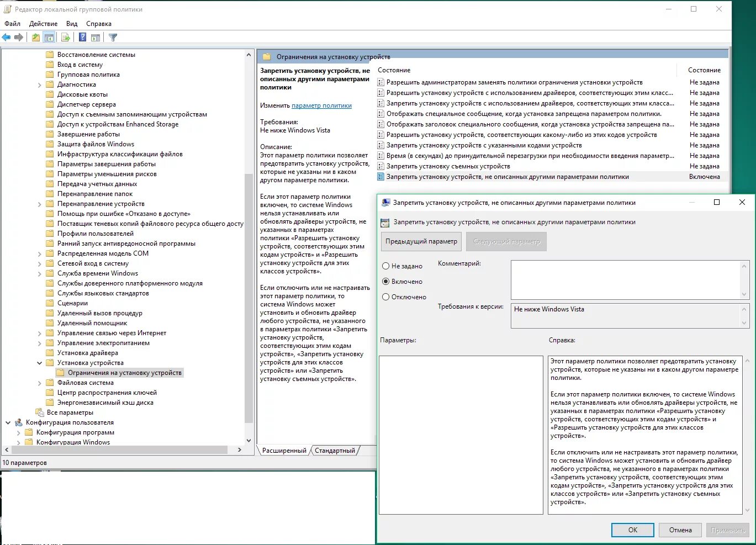
Task: Open Help via the blue question mark icon
Action: (82, 38)
